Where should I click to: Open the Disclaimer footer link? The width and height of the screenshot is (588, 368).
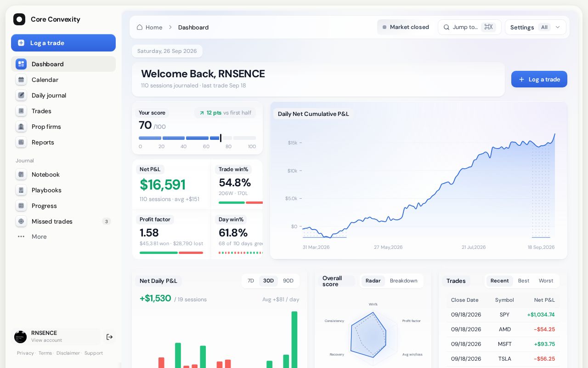point(68,353)
